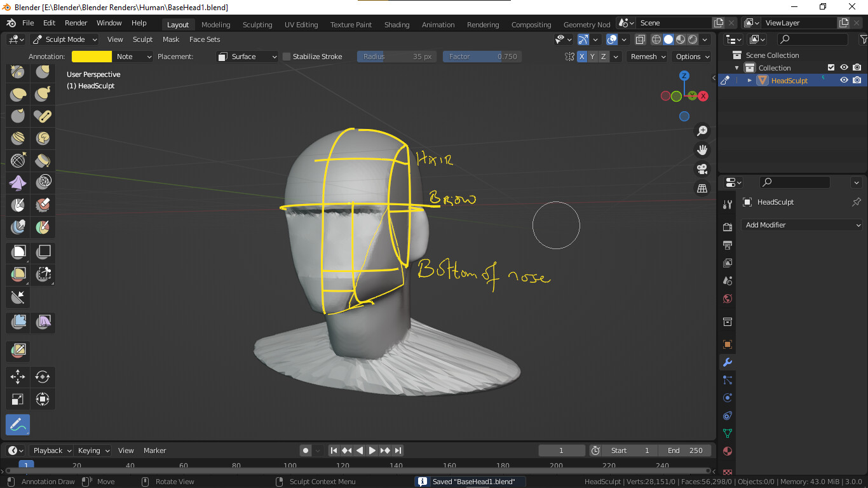Play the animation forward
Image resolution: width=868 pixels, height=488 pixels.
pos(372,451)
